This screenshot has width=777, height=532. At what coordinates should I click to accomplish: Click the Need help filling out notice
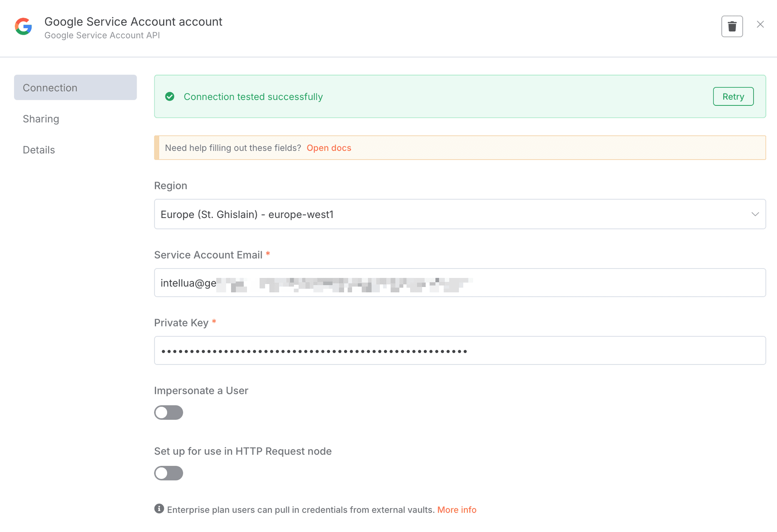233,148
